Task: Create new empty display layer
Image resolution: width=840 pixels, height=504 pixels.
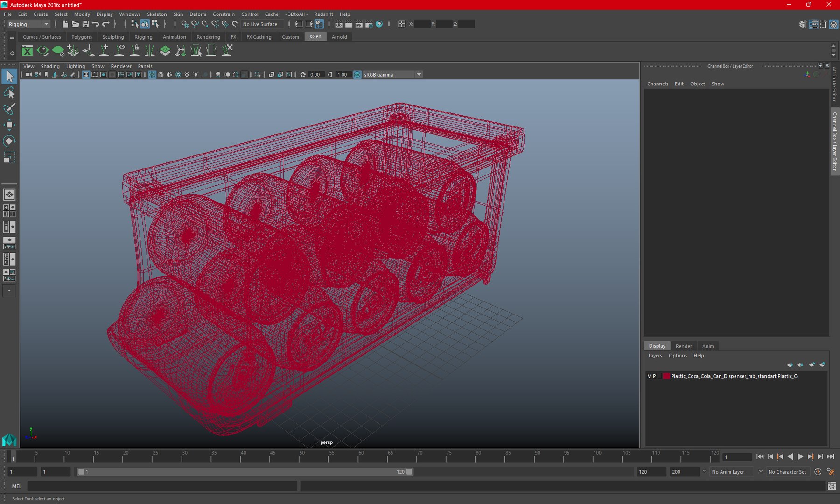Action: point(812,364)
